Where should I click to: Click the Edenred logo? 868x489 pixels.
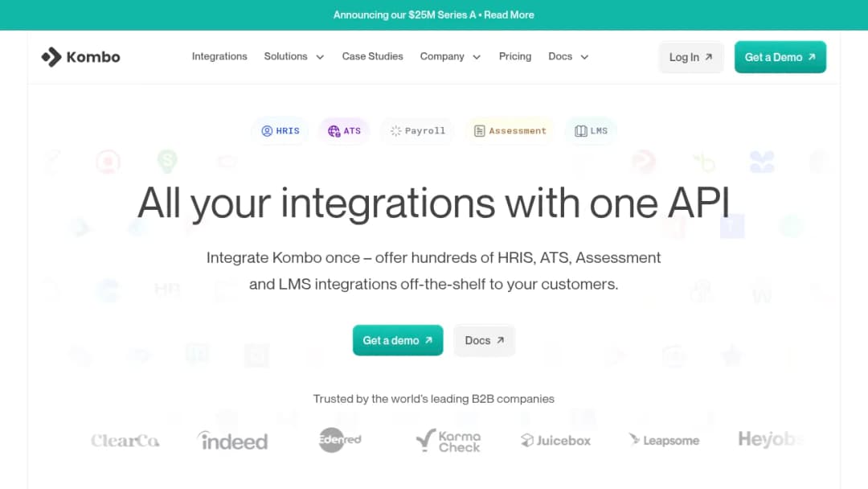pos(339,440)
